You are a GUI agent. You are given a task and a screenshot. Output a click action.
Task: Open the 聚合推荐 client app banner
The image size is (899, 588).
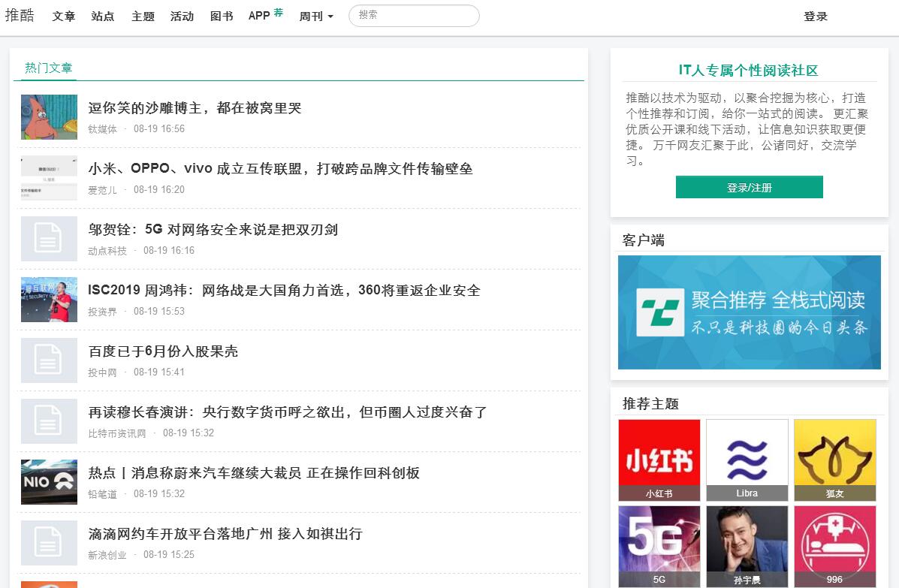point(749,312)
